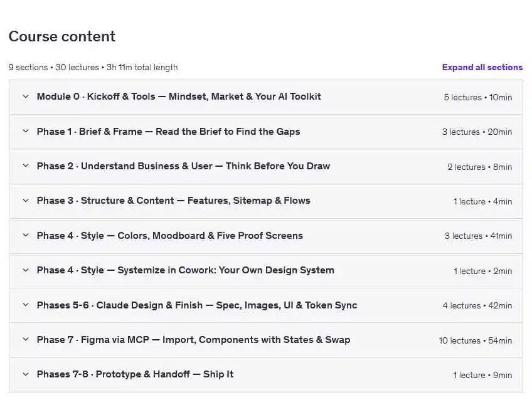Expand Phase 2 Understand Business & User chevron
The height and width of the screenshot is (405, 532).
click(x=26, y=166)
